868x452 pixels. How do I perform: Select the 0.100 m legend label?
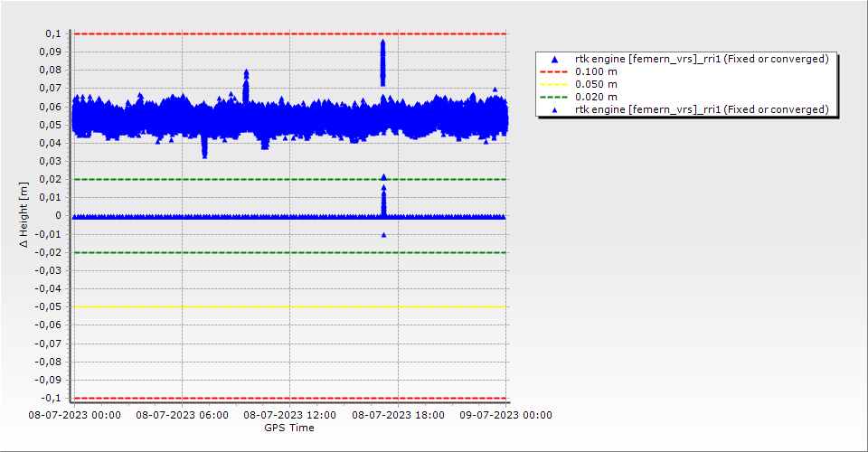[597, 71]
